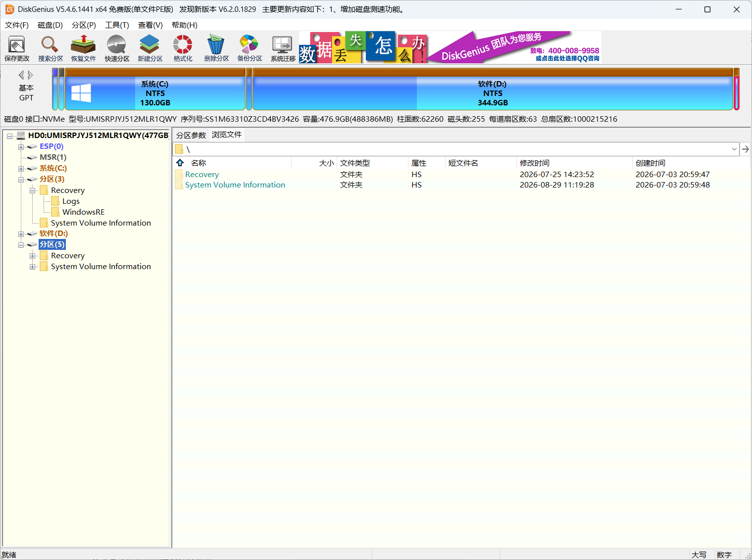Click the up-one-level arrow in file list
The image size is (752, 560).
point(180,163)
